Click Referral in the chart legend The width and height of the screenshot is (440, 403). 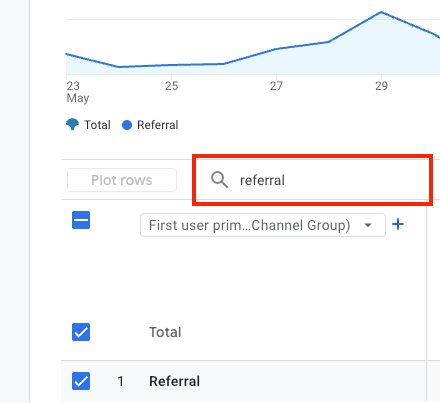[x=158, y=125]
